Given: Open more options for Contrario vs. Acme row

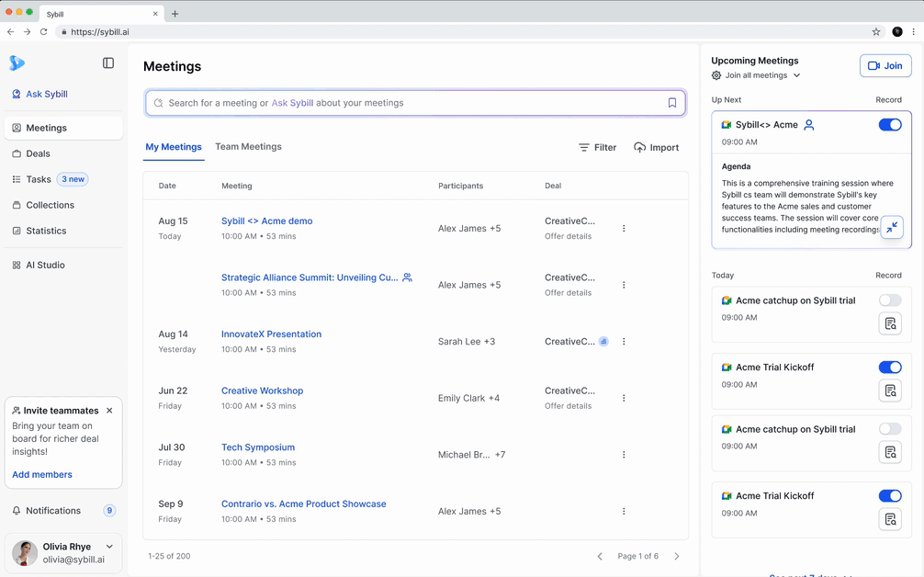Looking at the screenshot, I should point(624,511).
